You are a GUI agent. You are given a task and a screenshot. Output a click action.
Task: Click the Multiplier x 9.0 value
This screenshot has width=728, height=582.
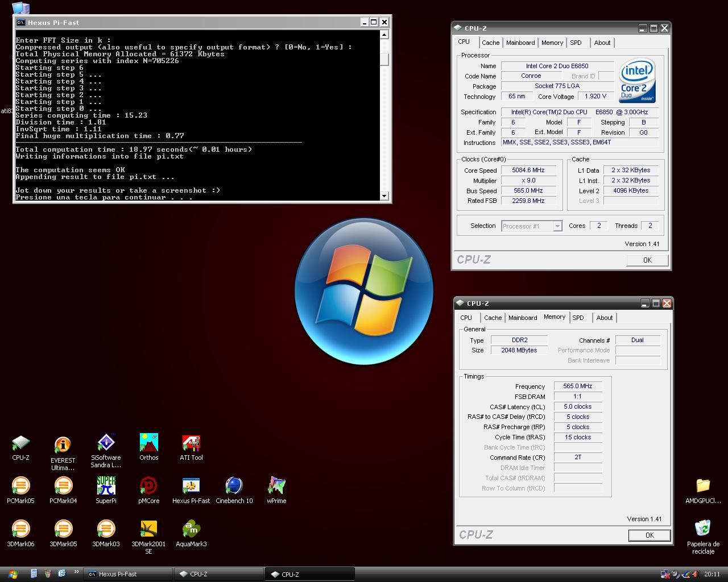tap(528, 180)
